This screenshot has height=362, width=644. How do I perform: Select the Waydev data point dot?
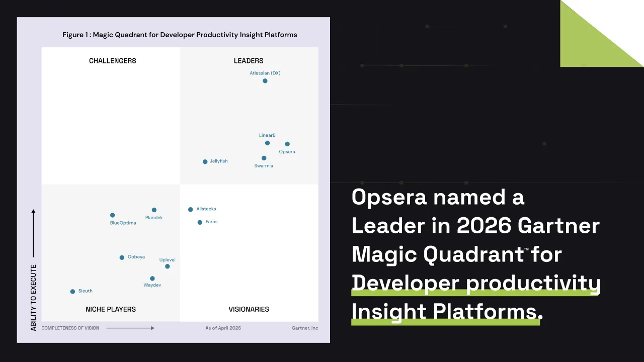point(152,279)
